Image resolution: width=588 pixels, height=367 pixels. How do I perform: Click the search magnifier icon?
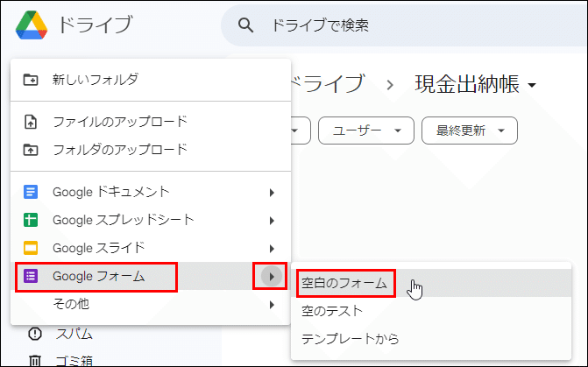tap(245, 25)
